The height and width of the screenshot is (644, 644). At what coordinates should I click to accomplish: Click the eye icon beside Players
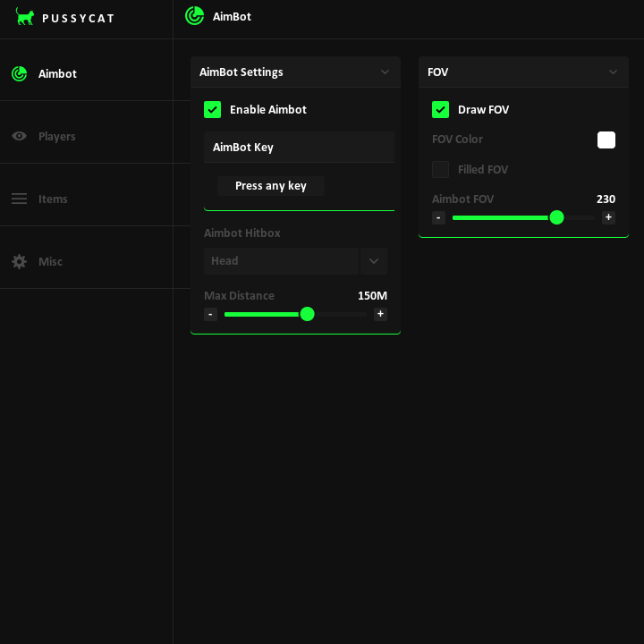point(19,136)
